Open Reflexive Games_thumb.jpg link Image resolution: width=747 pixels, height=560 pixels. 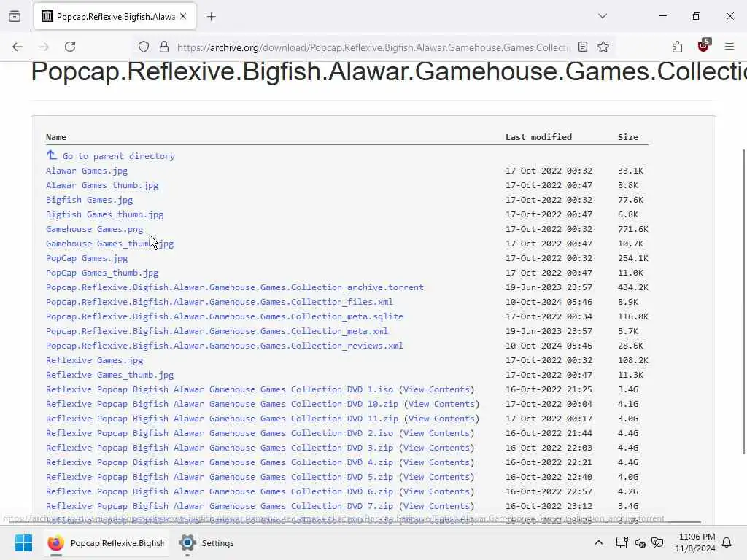(109, 375)
